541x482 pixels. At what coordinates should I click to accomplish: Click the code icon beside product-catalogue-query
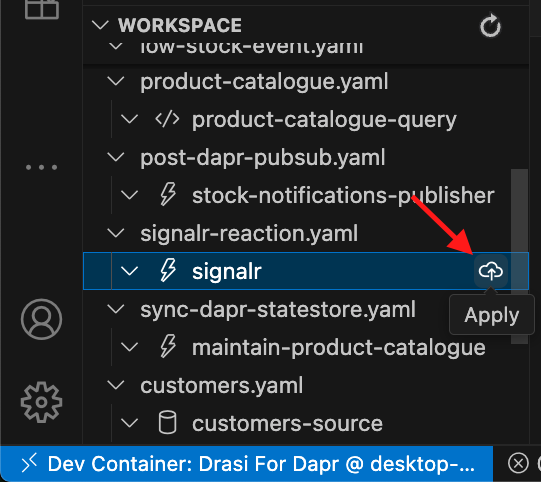167,119
